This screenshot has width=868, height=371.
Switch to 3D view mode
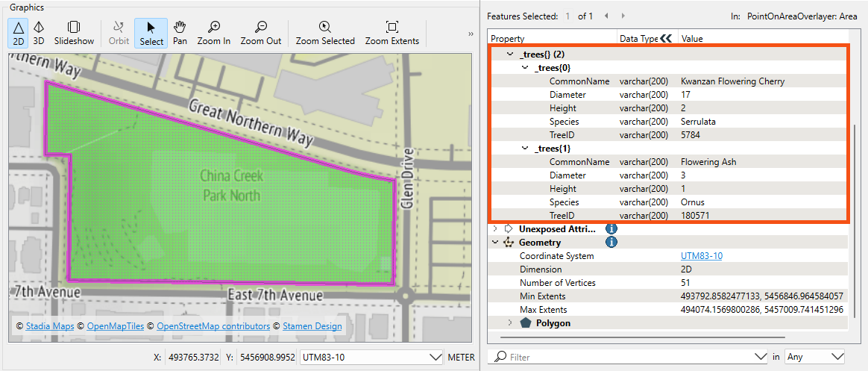click(39, 33)
